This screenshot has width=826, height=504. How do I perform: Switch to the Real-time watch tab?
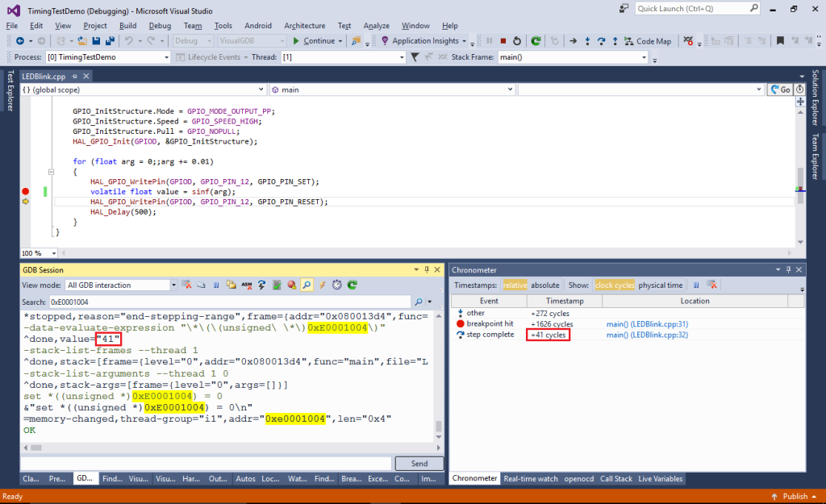[530, 479]
